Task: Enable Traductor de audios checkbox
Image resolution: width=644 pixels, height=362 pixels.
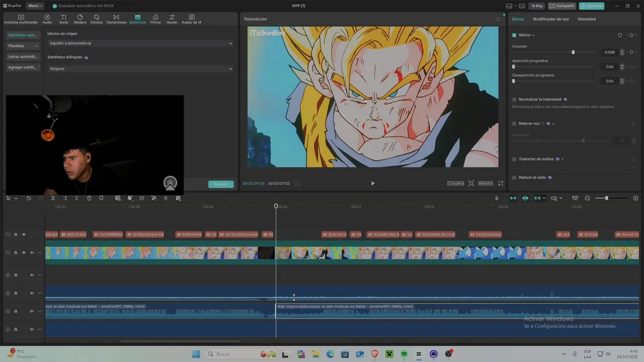Action: tap(514, 159)
